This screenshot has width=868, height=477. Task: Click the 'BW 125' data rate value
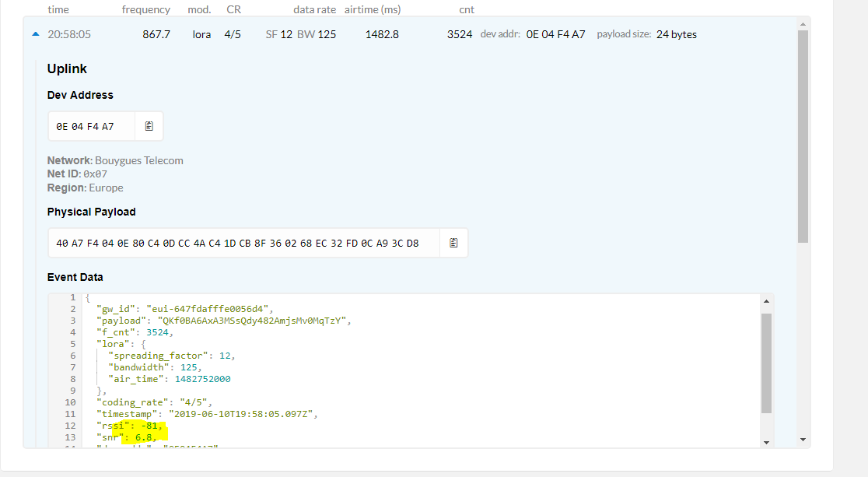(317, 34)
